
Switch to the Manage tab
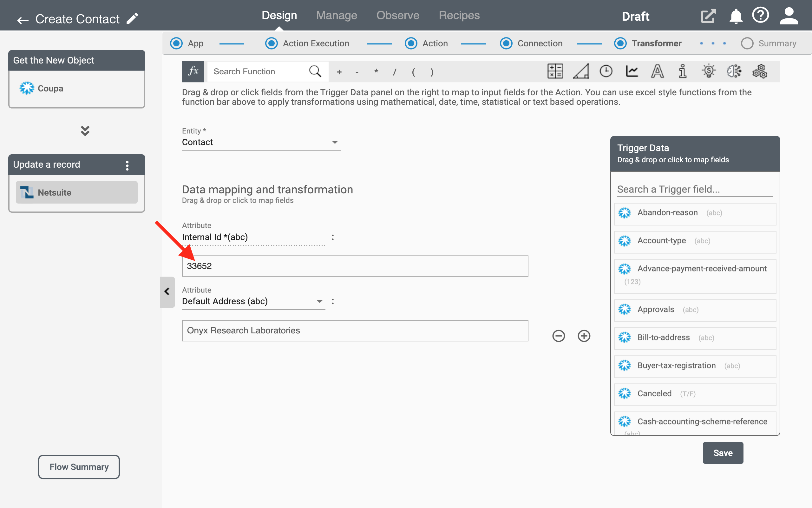[337, 16]
